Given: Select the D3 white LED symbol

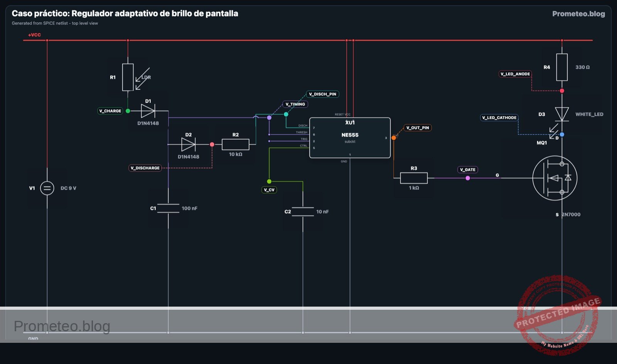Looking at the screenshot, I should coord(562,114).
